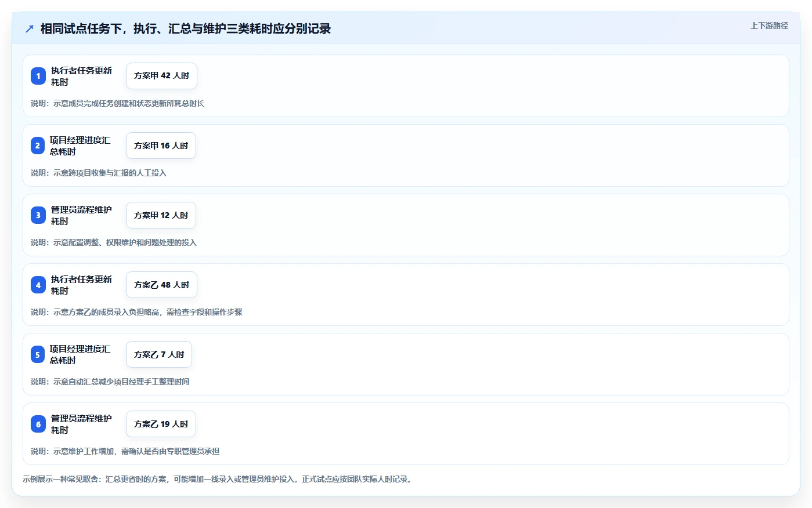Click the 上下游路径 label in the header
Screen dimensions: 812x508
click(x=769, y=26)
